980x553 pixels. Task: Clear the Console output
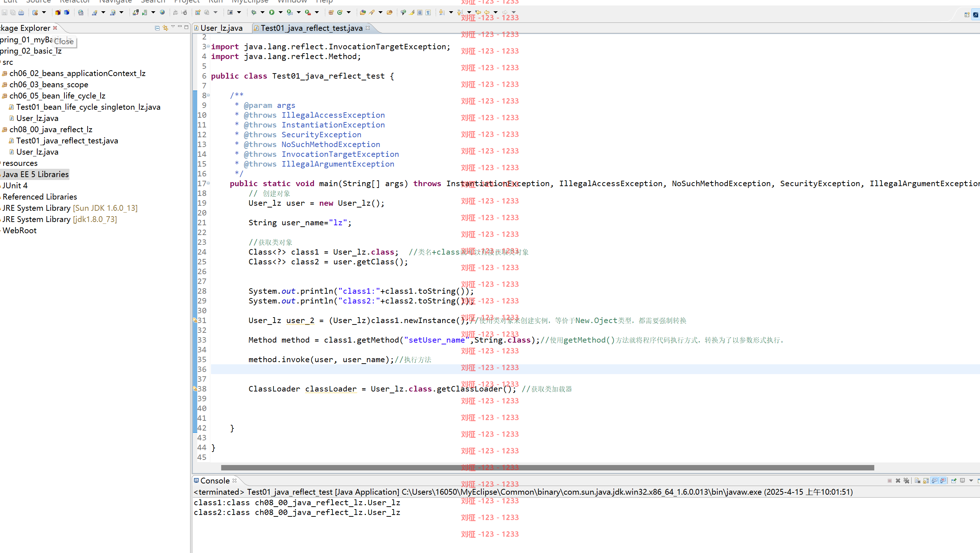918,481
